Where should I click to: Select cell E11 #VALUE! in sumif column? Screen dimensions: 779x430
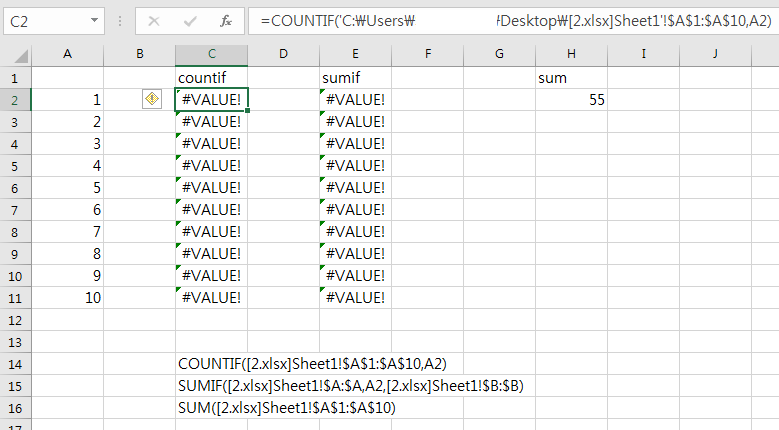click(x=355, y=298)
